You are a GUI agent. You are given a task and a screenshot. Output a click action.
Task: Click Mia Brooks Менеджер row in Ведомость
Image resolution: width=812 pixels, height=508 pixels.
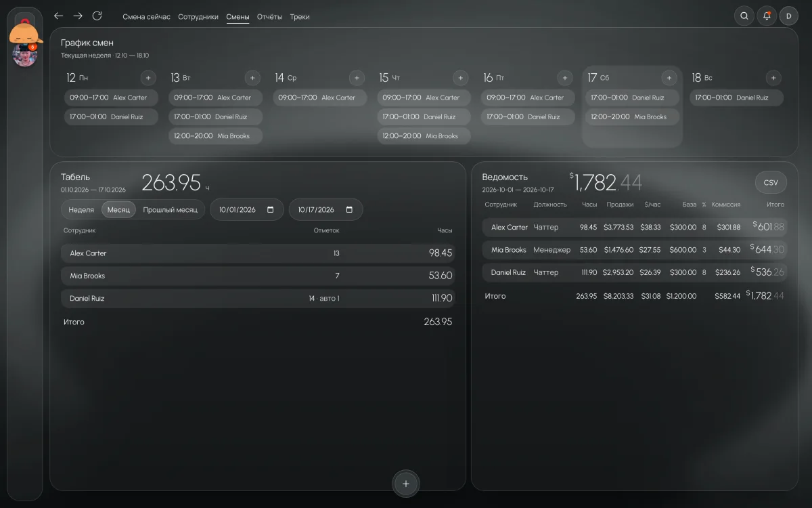tap(635, 250)
